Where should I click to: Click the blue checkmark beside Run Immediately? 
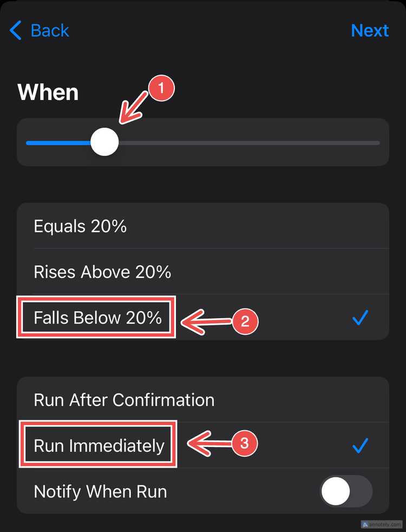pos(360,445)
